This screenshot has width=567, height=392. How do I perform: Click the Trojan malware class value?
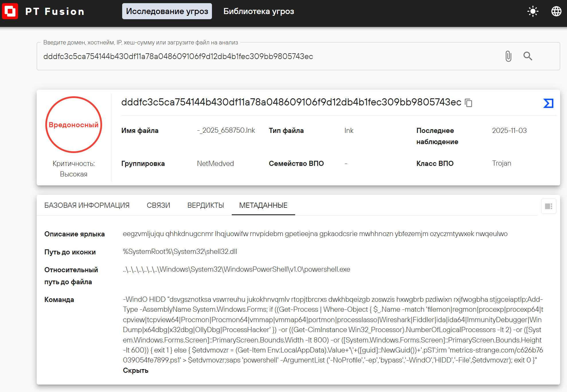[x=501, y=163]
